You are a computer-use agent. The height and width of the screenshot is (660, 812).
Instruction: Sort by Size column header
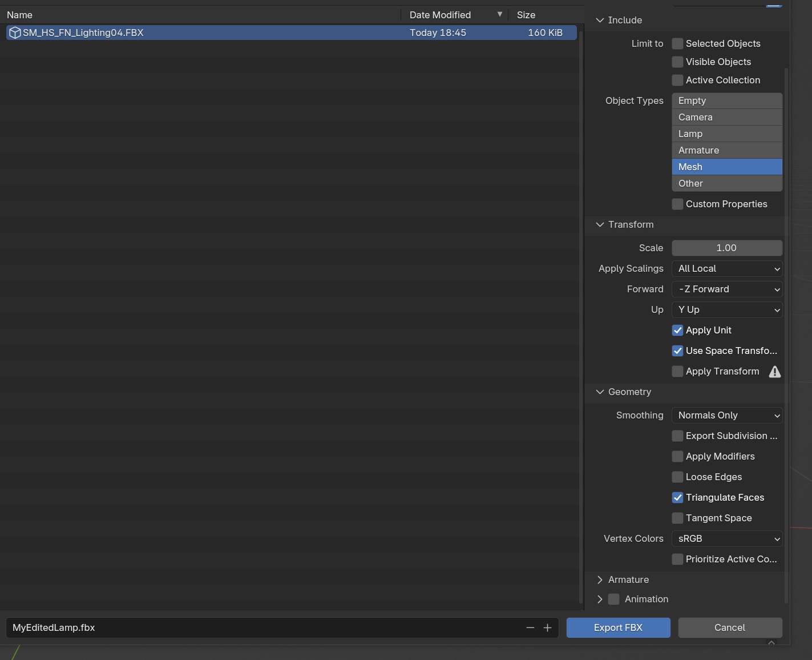(546, 14)
